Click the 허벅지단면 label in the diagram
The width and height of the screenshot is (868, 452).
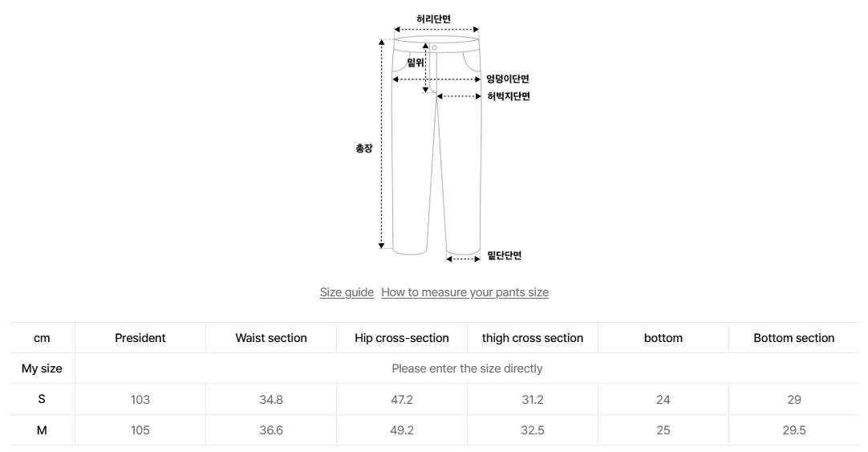coord(509,96)
